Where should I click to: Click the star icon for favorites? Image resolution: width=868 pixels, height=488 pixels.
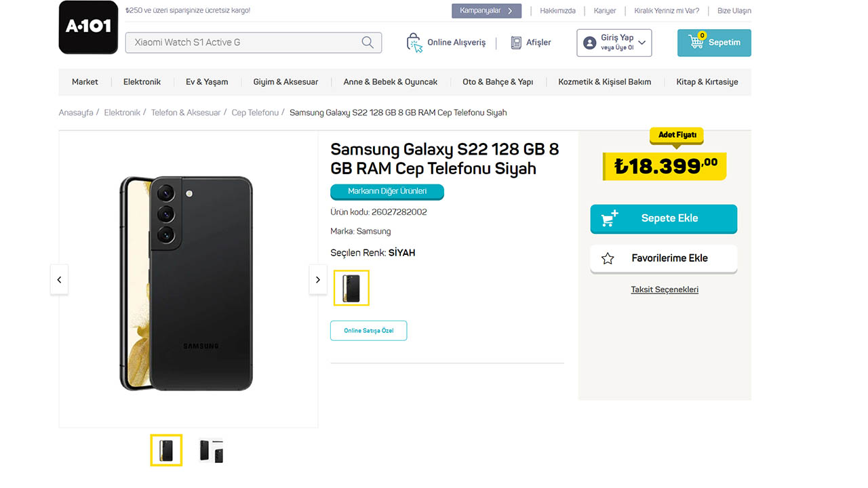click(608, 258)
